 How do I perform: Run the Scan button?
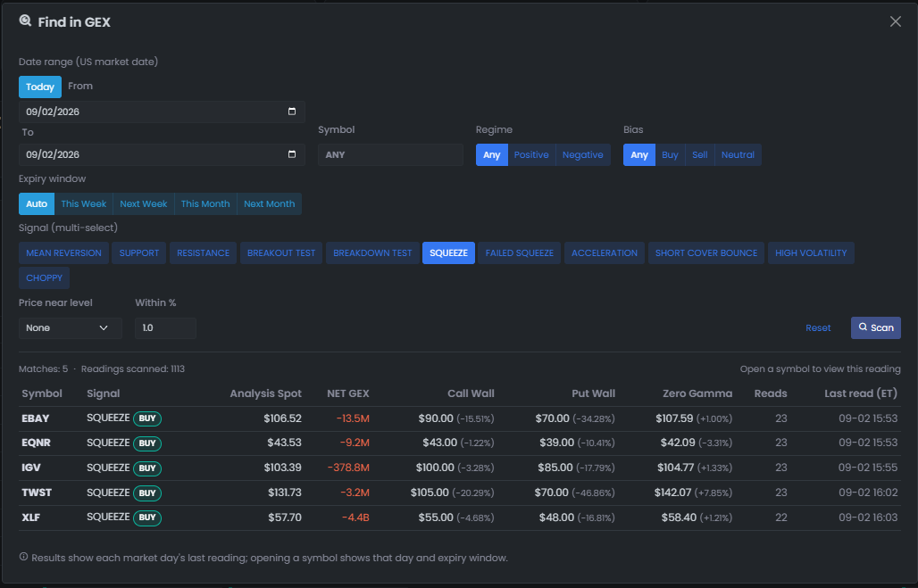[x=875, y=327]
